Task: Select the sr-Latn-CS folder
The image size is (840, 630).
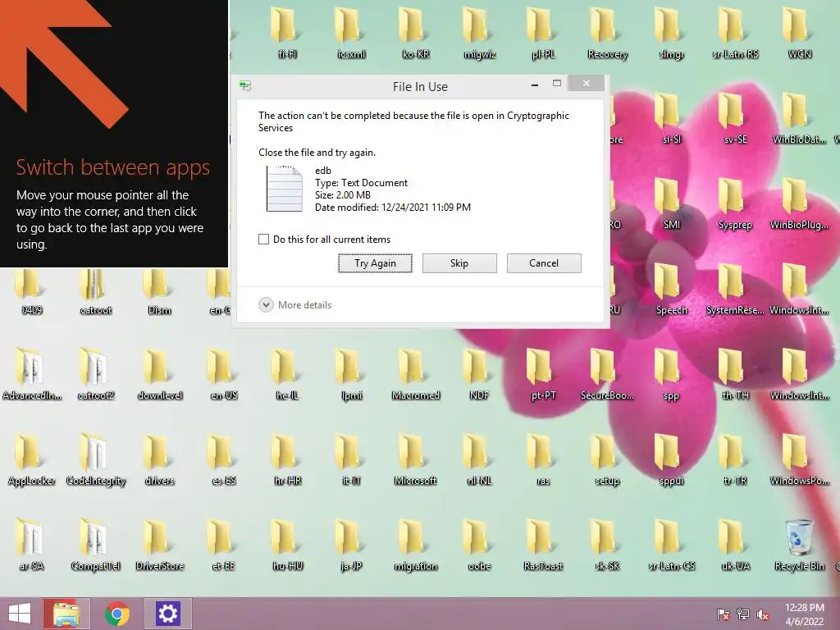Action: [x=671, y=545]
